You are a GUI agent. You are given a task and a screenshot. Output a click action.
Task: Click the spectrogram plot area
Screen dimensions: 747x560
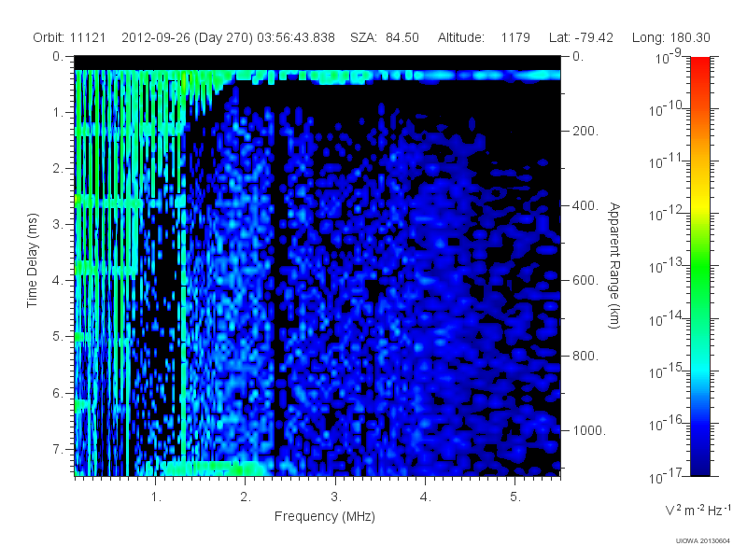pyautogui.click(x=317, y=266)
